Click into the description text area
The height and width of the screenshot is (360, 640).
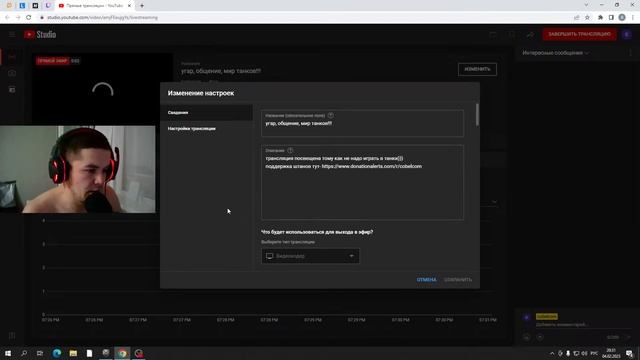point(362,182)
